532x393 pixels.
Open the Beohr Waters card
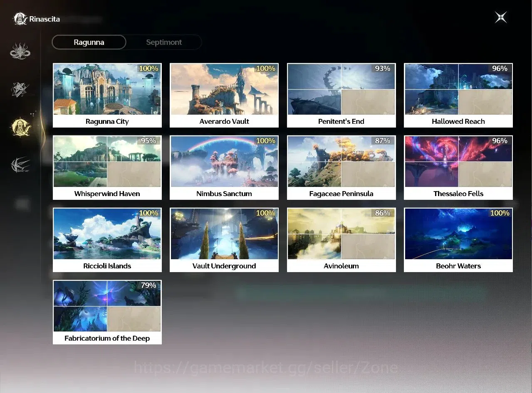pos(458,240)
